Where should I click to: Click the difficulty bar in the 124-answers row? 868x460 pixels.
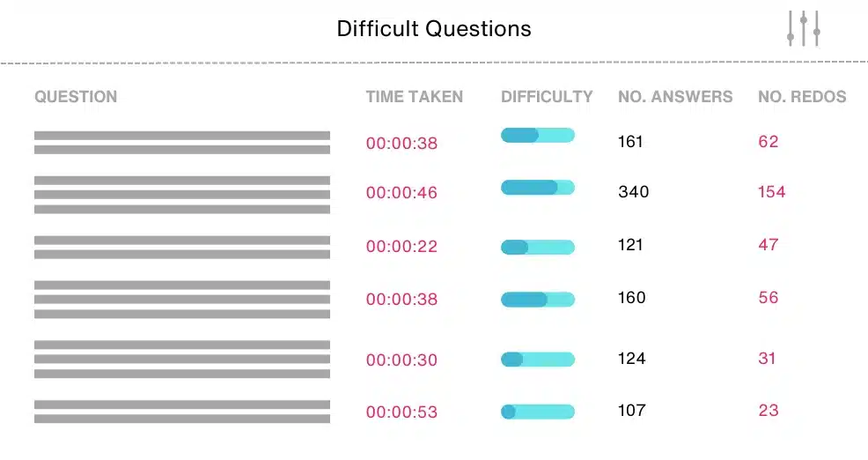pyautogui.click(x=538, y=360)
